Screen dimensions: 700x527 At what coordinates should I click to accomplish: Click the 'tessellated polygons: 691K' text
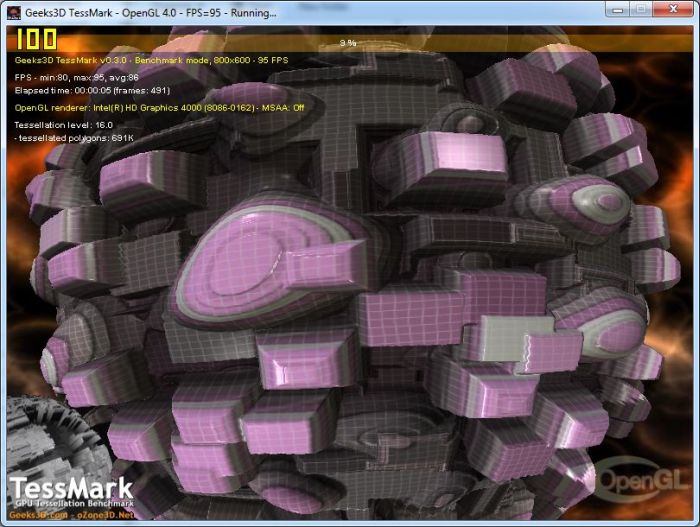click(74, 138)
